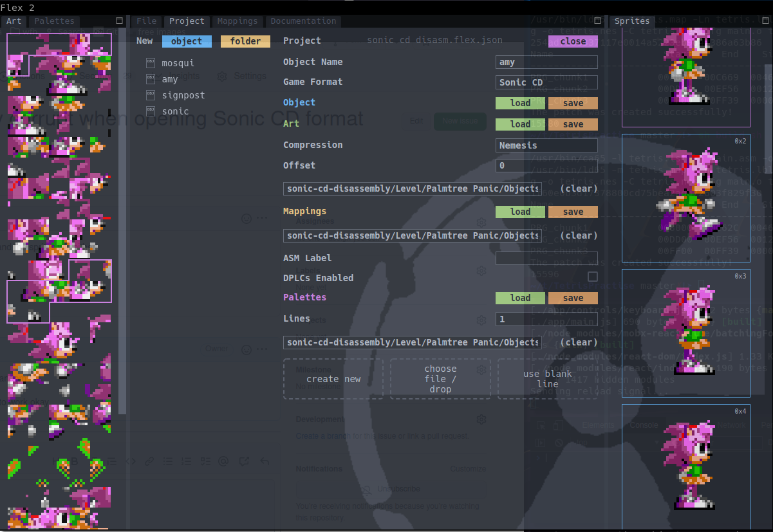Click the Mappings file path field
The image size is (773, 532).
413,235
